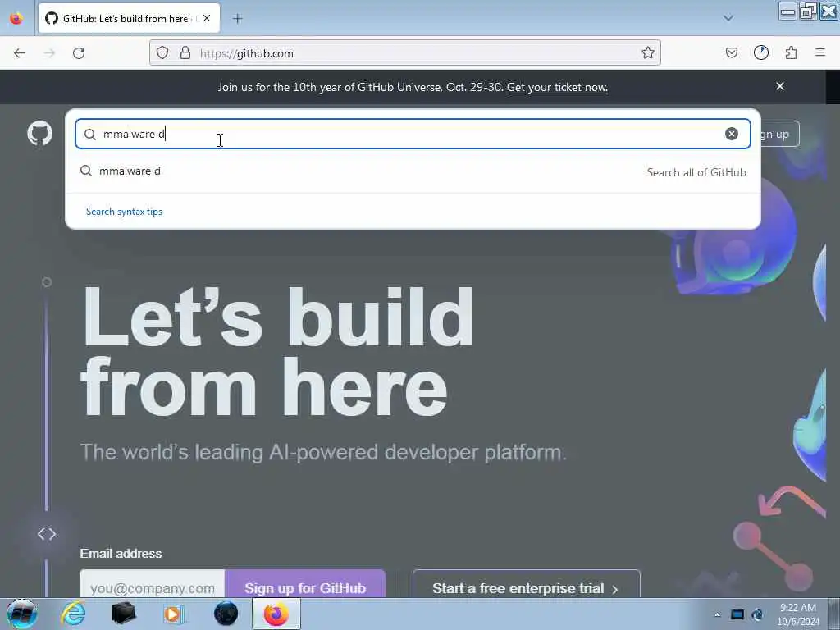This screenshot has width=840, height=630.
Task: Bookmark this page with the star icon
Action: tap(648, 52)
